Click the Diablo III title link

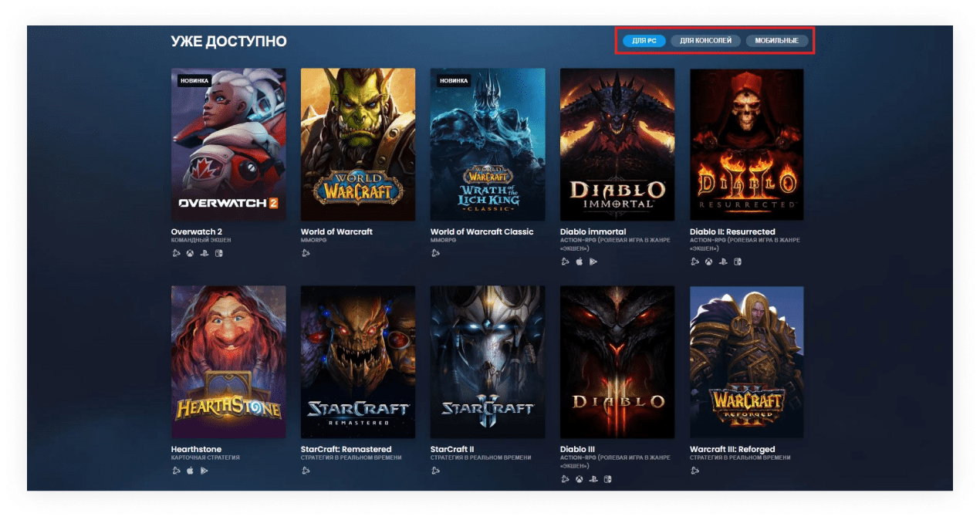576,449
